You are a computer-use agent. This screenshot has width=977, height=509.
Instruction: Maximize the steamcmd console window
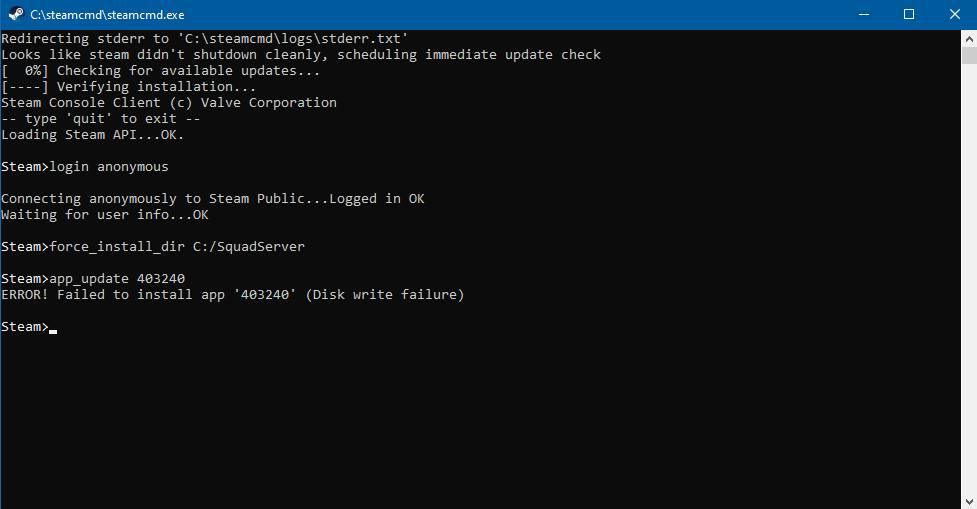point(909,14)
